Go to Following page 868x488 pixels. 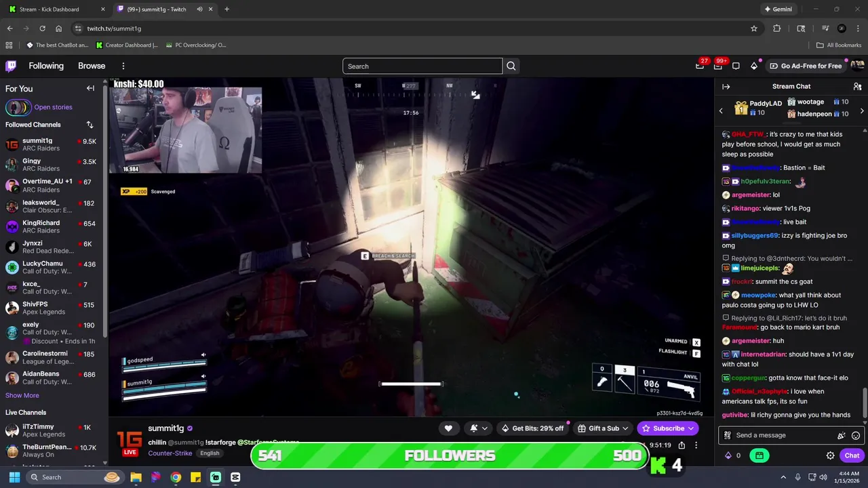(x=46, y=66)
